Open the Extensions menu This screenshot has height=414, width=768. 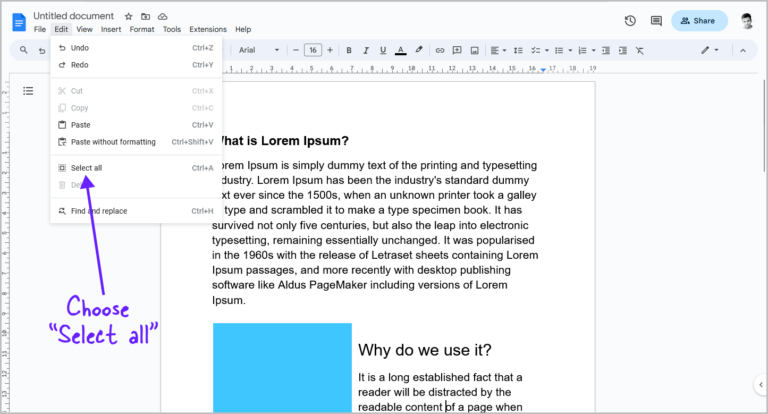coord(208,29)
